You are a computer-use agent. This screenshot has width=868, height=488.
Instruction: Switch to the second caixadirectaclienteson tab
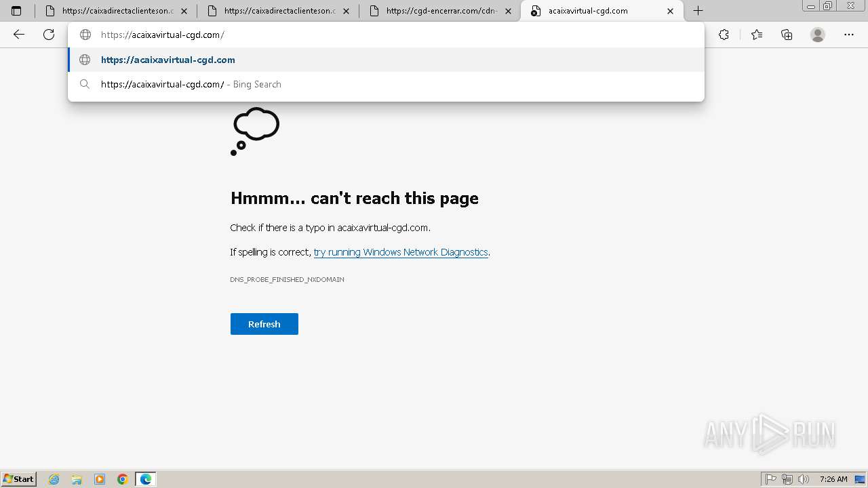click(279, 11)
